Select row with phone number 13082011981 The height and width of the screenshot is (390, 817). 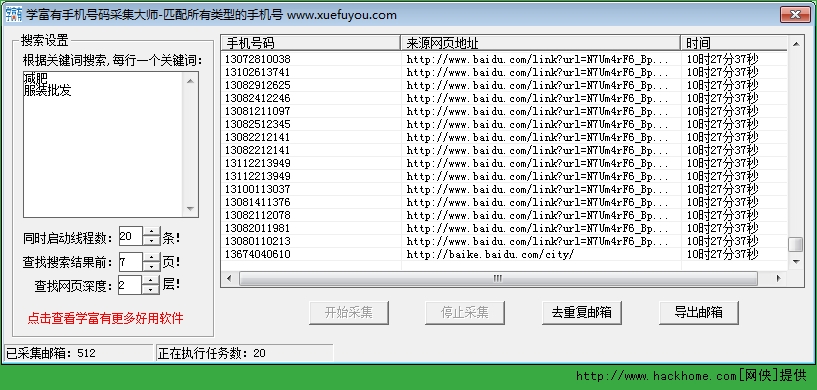[x=504, y=228]
